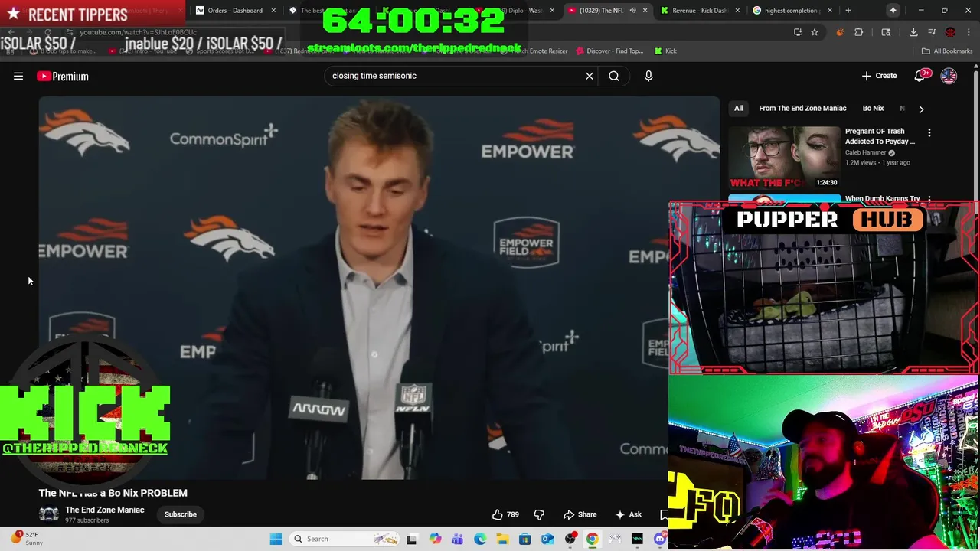The width and height of the screenshot is (980, 551).
Task: Open the YouTube guide hamburger menu
Action: [18, 76]
